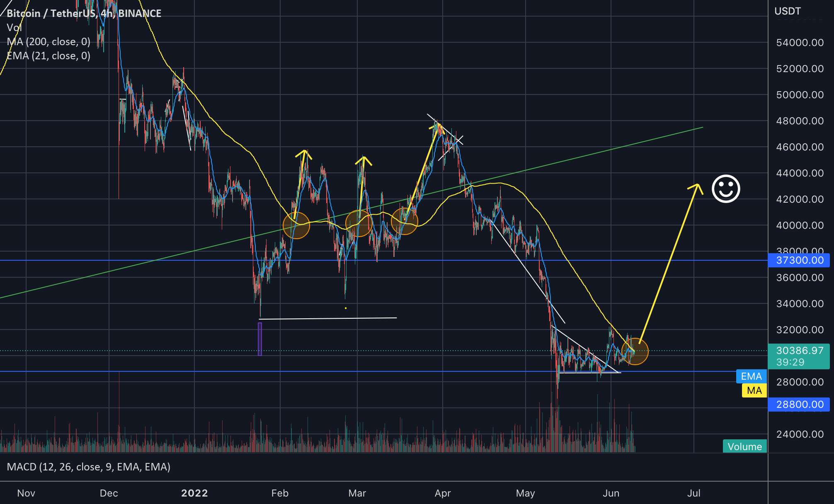Click the Nov label on time axis
Viewport: 834px width, 504px height.
click(x=26, y=493)
